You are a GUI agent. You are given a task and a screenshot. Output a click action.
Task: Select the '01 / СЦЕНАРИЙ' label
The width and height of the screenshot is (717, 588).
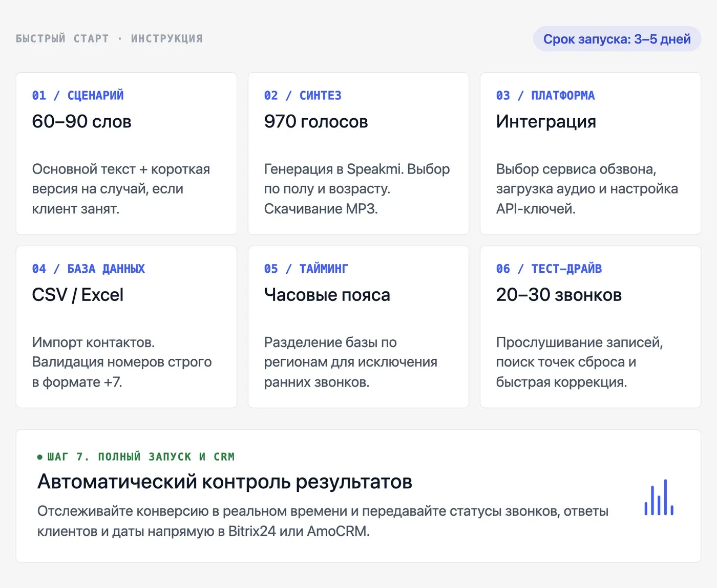pos(78,96)
